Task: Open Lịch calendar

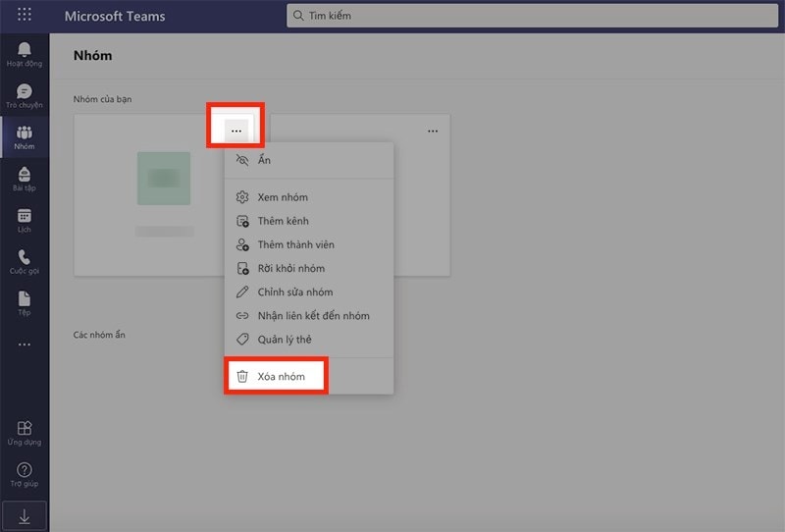Action: pos(25,221)
